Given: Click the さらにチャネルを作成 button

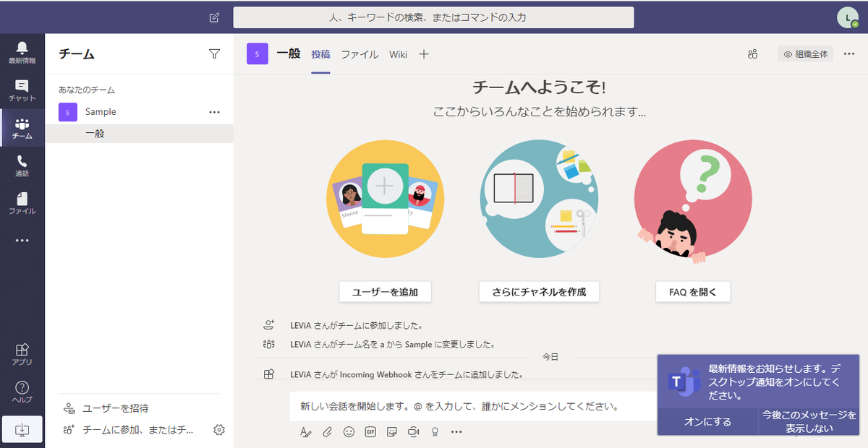Looking at the screenshot, I should (539, 292).
